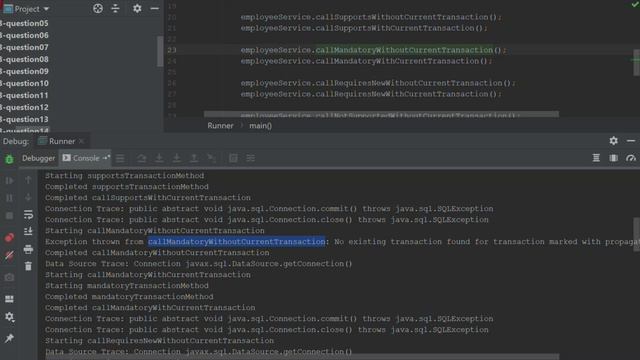Viewport: 640px width, 360px height.
Task: Click Runner in editor breadcrumb
Action: tap(220, 126)
